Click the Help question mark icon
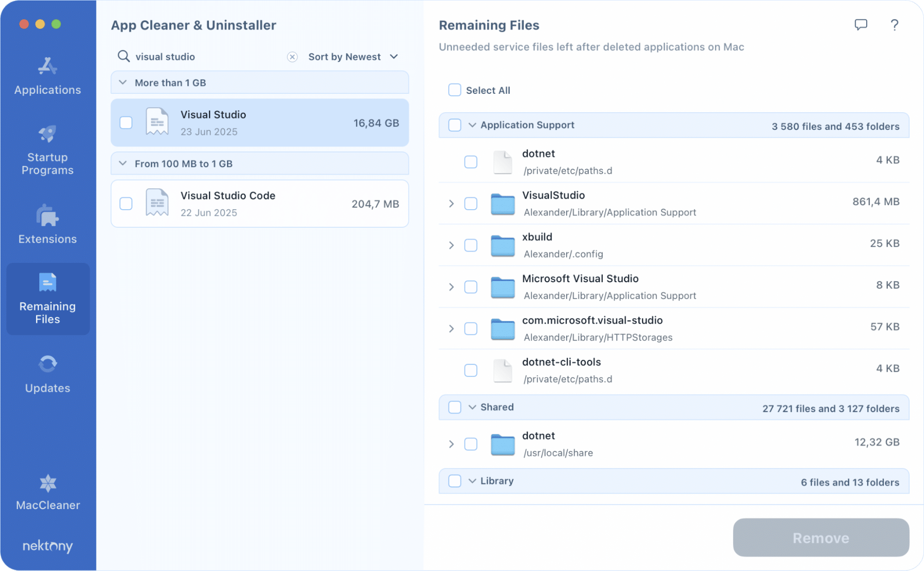The height and width of the screenshot is (571, 924). (894, 25)
